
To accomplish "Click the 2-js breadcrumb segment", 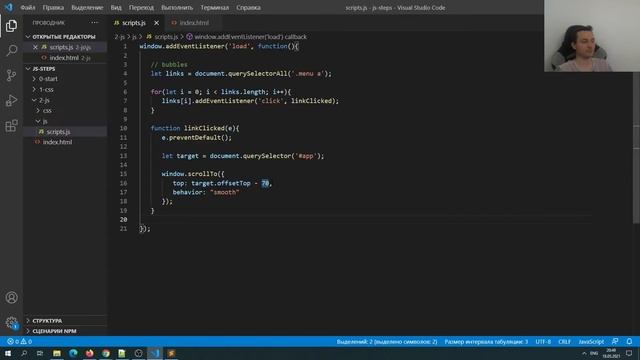I will click(119, 37).
